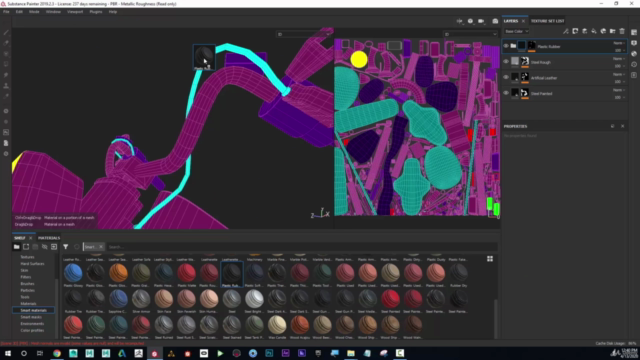640x360 pixels.
Task: Switch to the Texture Set List tab
Action: [x=547, y=21]
